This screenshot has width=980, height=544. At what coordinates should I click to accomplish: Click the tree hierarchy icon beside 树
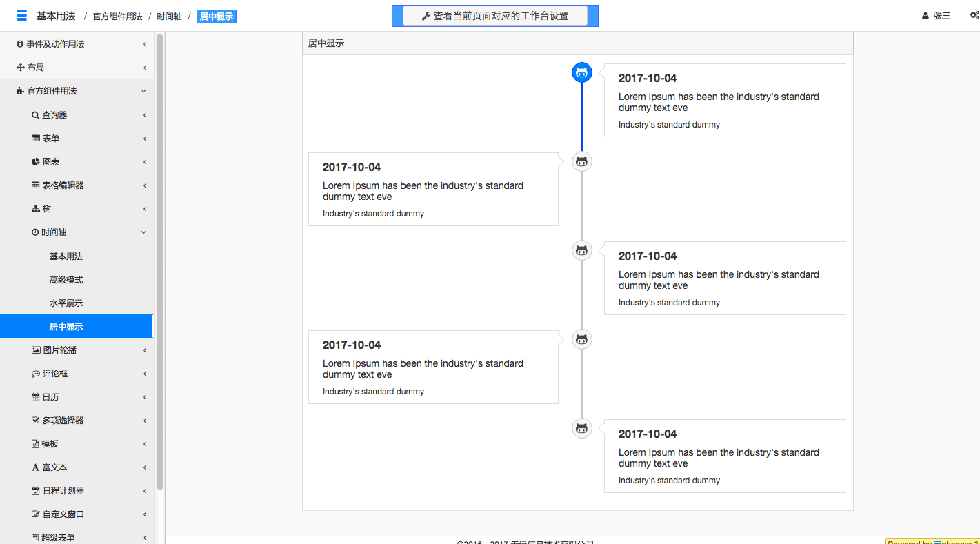click(36, 209)
